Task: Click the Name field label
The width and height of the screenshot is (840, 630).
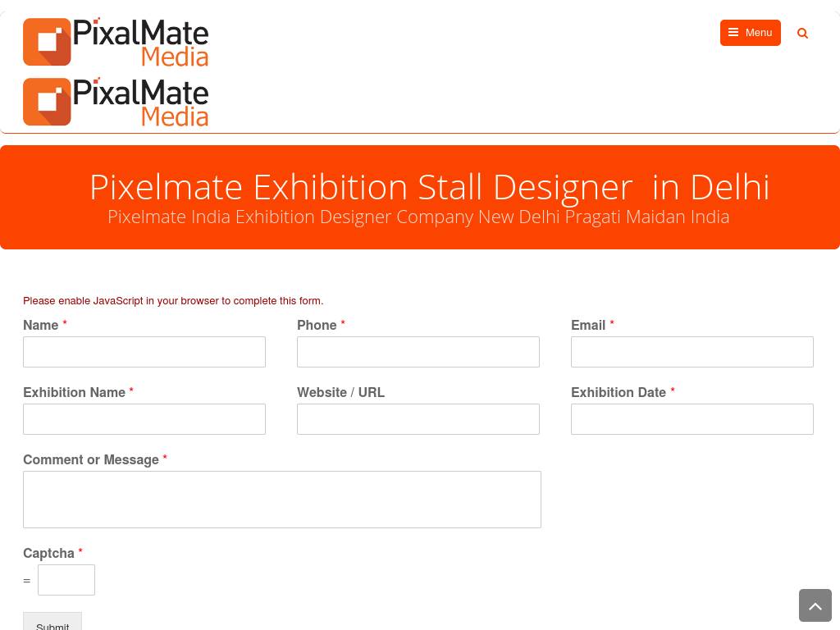Action: (x=45, y=325)
